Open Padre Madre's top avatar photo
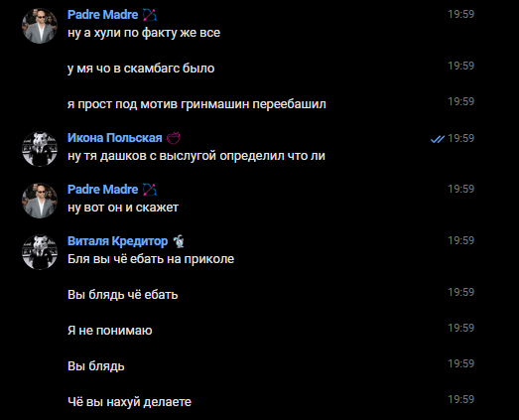This screenshot has height=420, width=519. click(40, 26)
